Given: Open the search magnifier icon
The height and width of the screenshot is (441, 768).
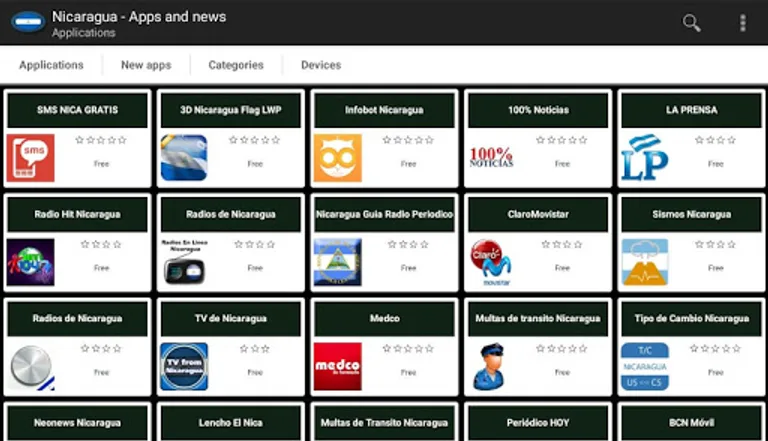Looking at the screenshot, I should tap(691, 22).
